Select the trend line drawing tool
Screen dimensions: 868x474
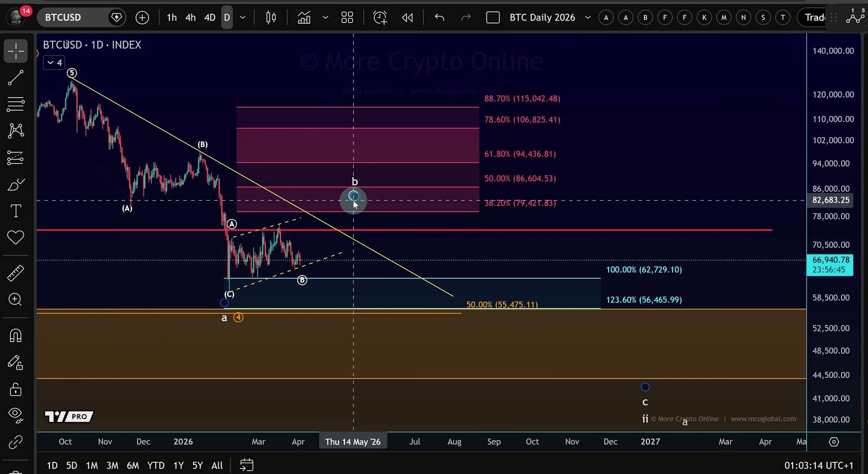16,78
